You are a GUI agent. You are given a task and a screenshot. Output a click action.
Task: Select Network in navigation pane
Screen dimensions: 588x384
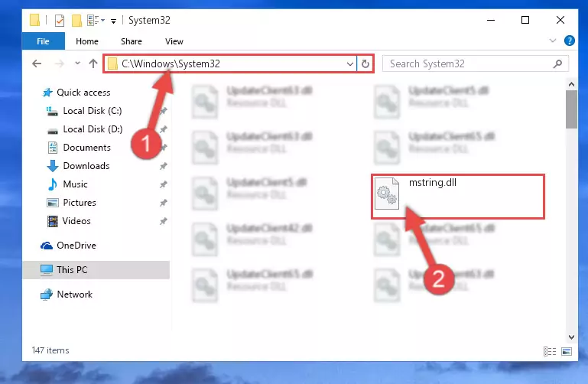point(74,295)
